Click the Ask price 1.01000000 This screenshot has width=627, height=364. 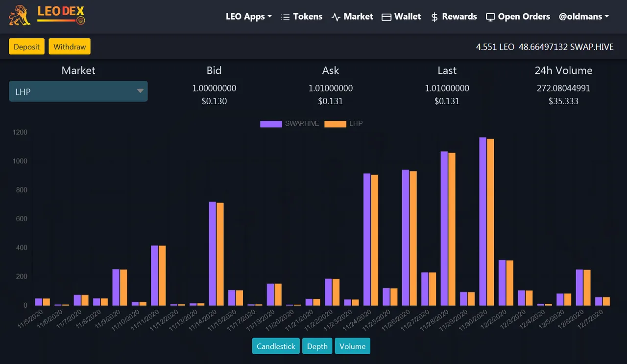click(x=331, y=89)
